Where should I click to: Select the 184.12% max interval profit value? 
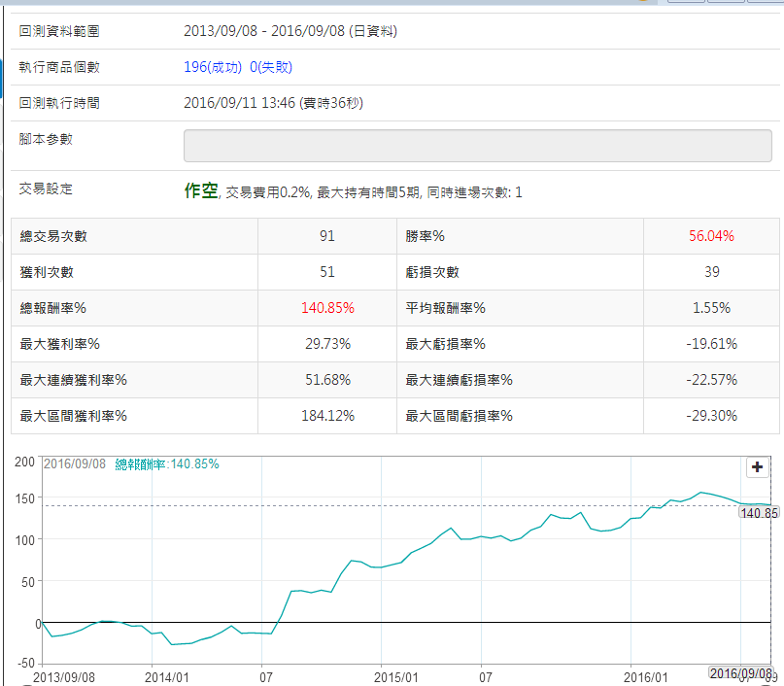tap(327, 416)
